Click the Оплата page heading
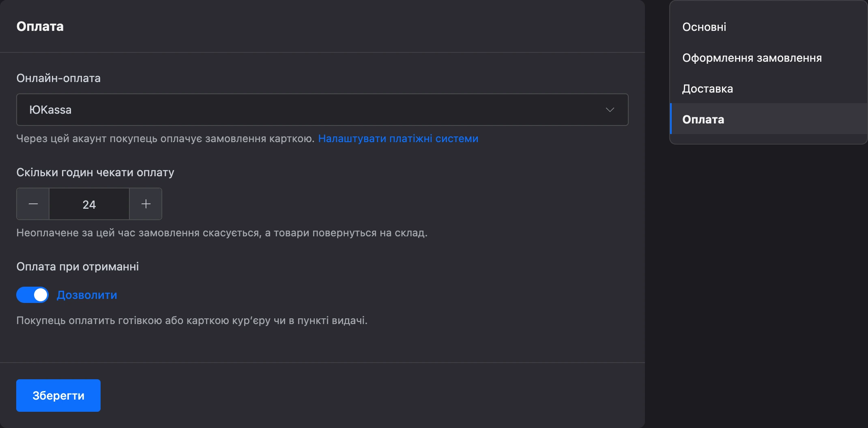Viewport: 868px width, 428px height. [40, 26]
